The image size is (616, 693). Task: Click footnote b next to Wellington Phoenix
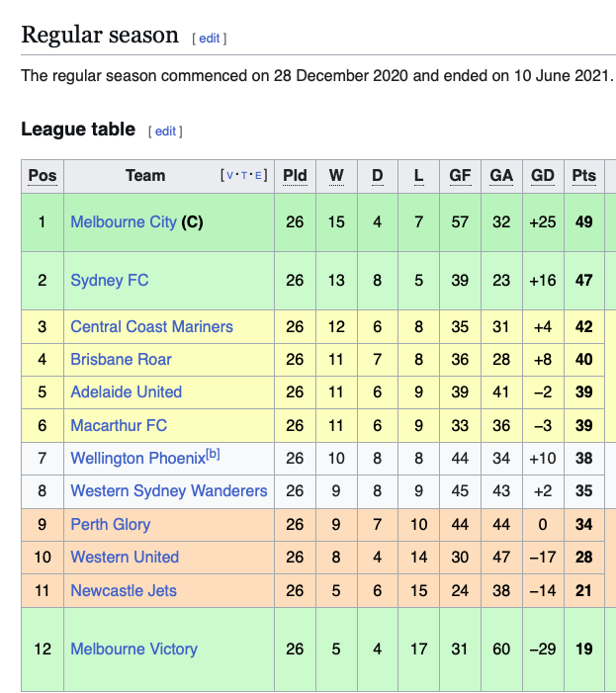213,455
